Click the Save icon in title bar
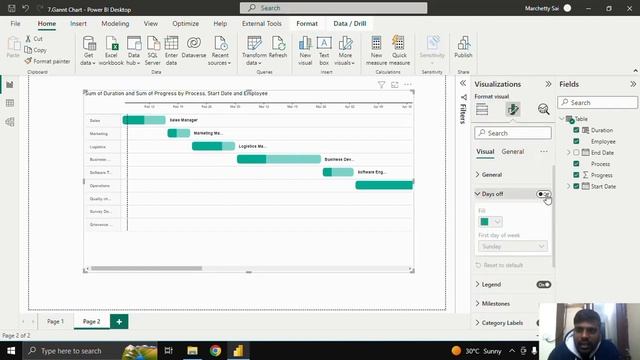 [x=11, y=8]
